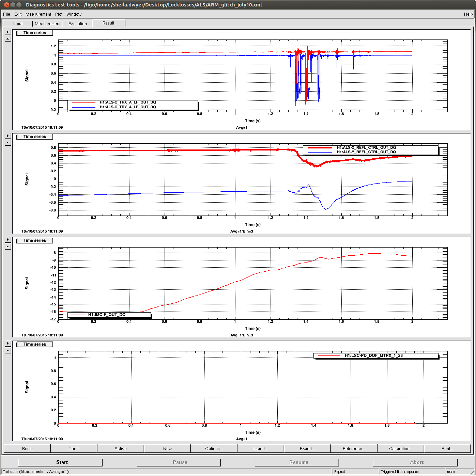This screenshot has width=476, height=476.
Task: Open the Window menu
Action: click(74, 14)
